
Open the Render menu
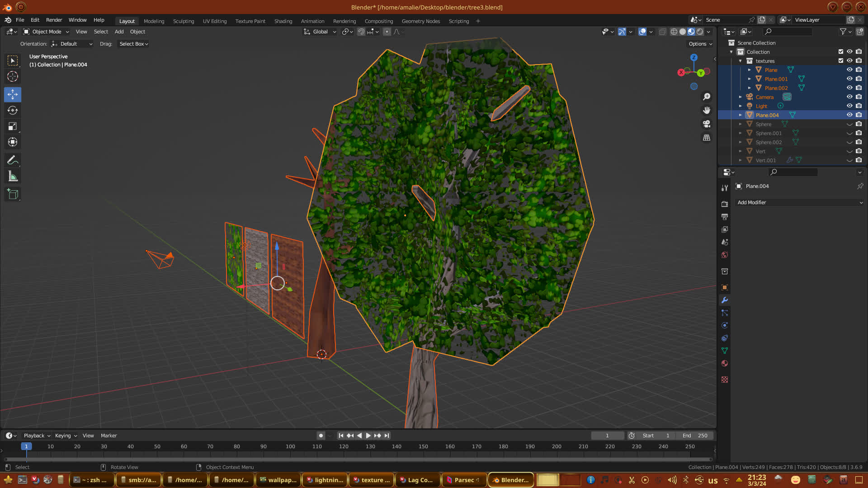click(x=54, y=20)
